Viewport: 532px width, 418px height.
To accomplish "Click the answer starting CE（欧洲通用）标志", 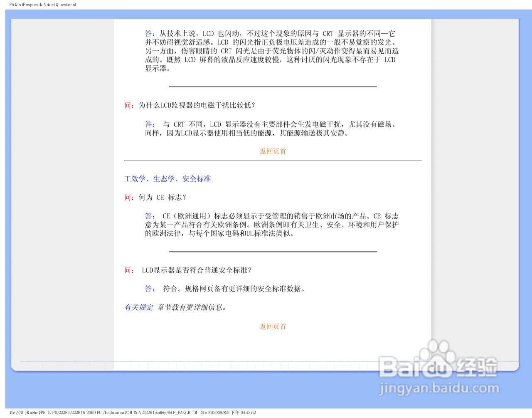I will (272, 225).
